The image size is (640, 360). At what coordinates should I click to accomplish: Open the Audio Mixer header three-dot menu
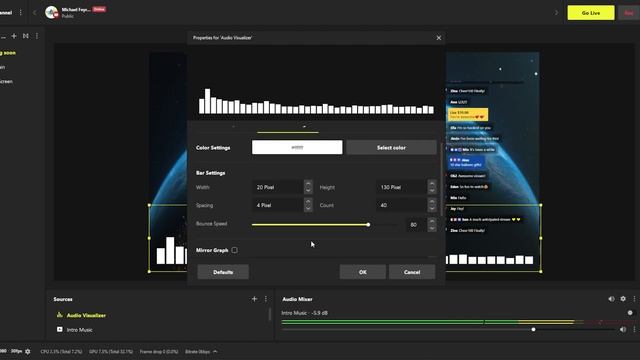[x=634, y=299]
